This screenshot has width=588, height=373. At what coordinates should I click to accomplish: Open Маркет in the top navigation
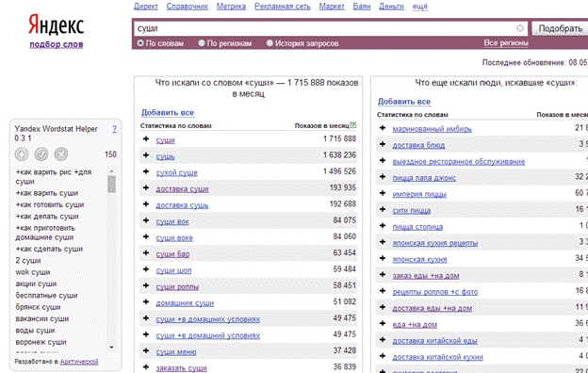click(332, 7)
